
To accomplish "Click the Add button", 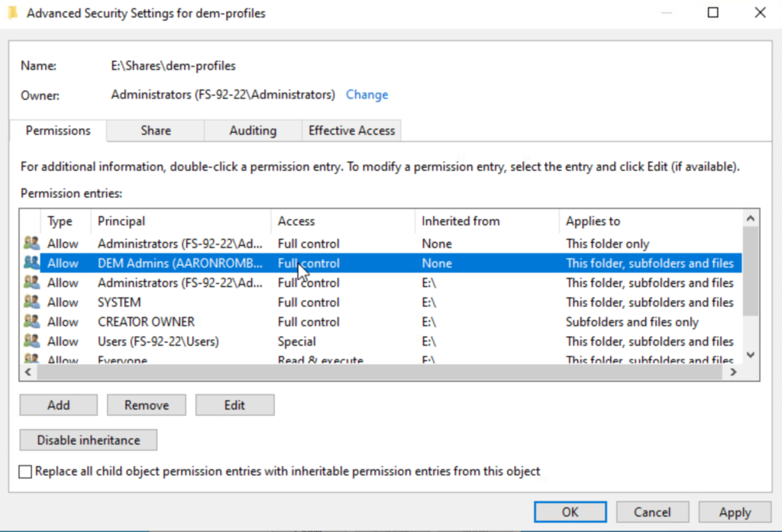I will pyautogui.click(x=58, y=405).
